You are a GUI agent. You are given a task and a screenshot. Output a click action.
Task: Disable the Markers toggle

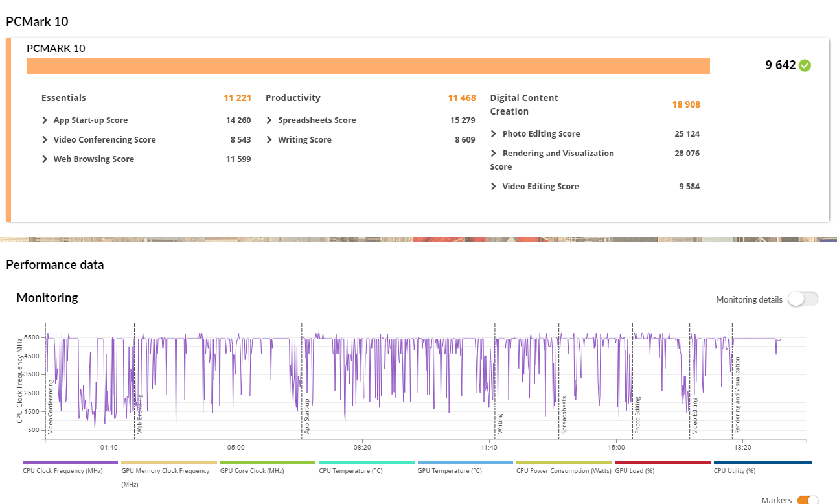pos(807,500)
